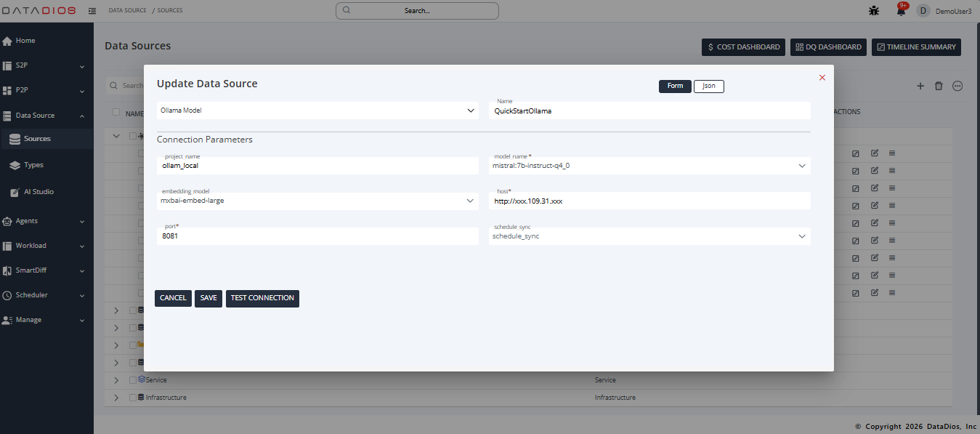Switch to the Json tab
This screenshot has width=980, height=434.
[x=708, y=86]
